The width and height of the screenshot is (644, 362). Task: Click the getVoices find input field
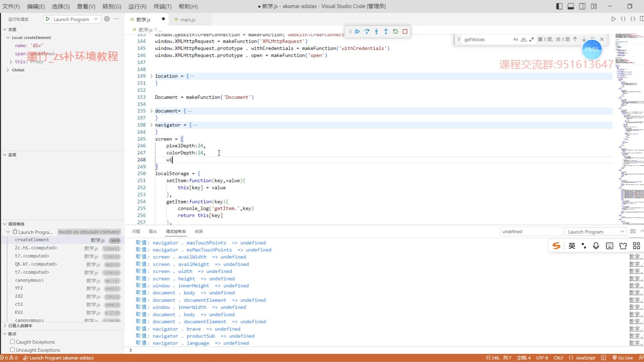coord(486,39)
